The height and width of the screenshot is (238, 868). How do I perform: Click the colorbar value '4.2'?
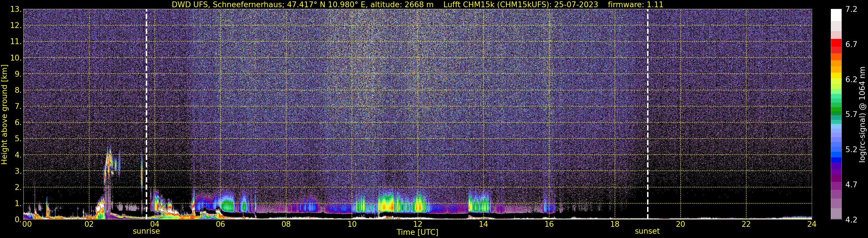coord(851,220)
